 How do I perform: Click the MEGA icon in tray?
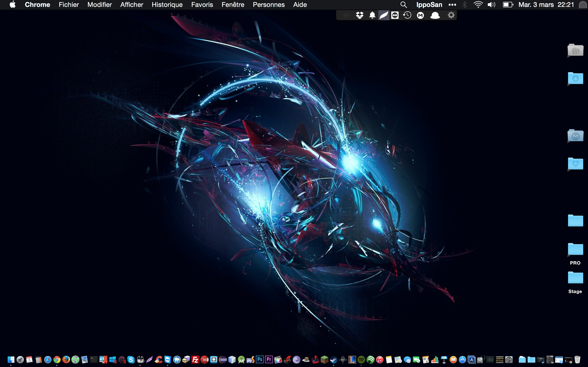click(x=420, y=16)
